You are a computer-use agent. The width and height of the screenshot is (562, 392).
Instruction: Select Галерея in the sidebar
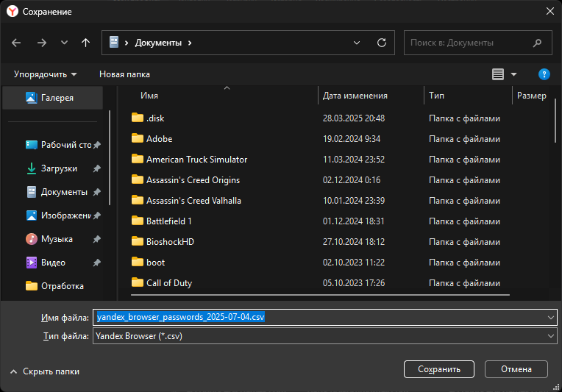click(53, 98)
